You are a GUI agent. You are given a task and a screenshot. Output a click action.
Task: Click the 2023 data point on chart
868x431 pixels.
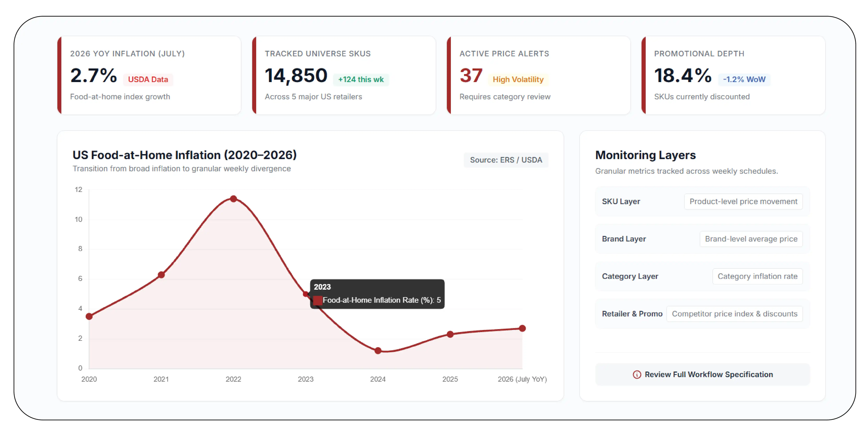306,294
